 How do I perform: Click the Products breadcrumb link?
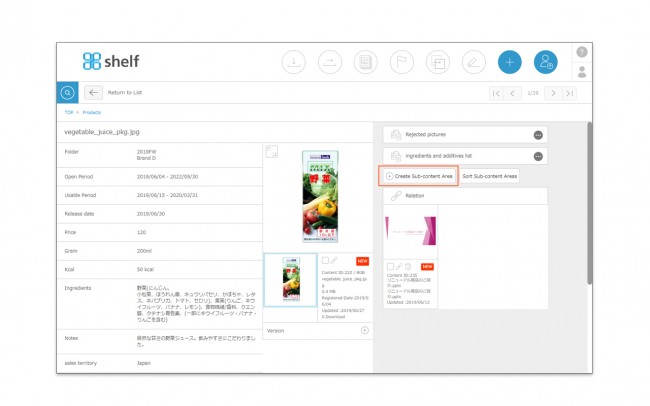(x=92, y=112)
